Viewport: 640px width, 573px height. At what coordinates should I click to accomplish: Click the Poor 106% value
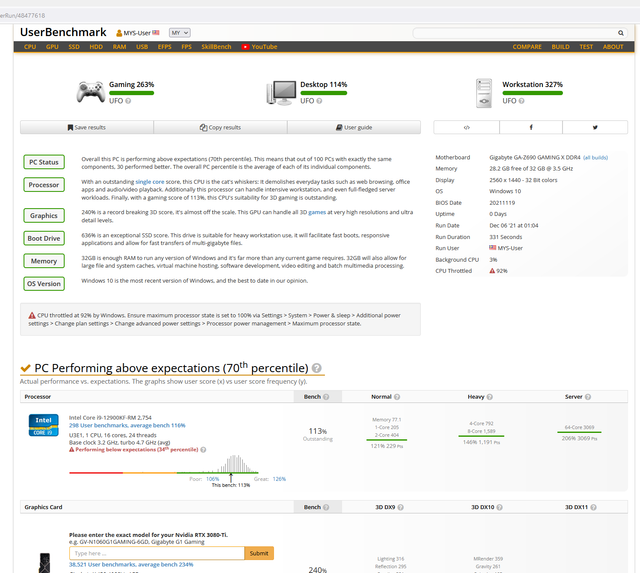click(x=213, y=479)
